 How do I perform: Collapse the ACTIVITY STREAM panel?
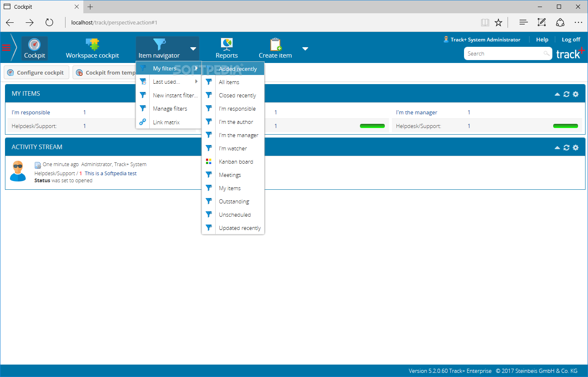(557, 148)
